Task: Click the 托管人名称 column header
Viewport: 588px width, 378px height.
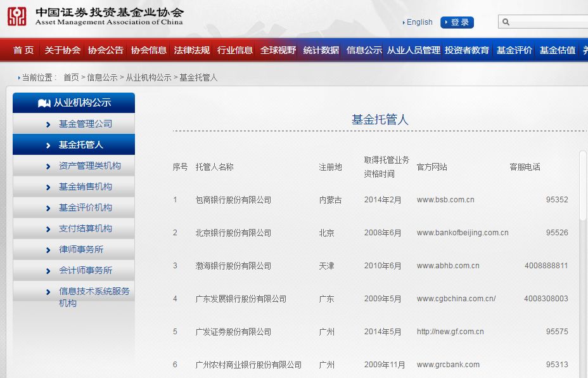Action: coord(215,167)
